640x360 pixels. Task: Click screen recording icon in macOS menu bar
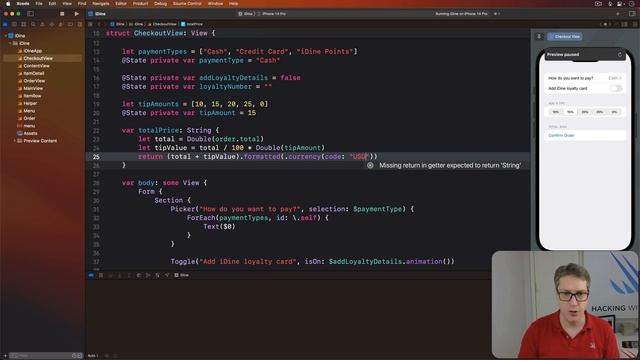[x=598, y=3]
